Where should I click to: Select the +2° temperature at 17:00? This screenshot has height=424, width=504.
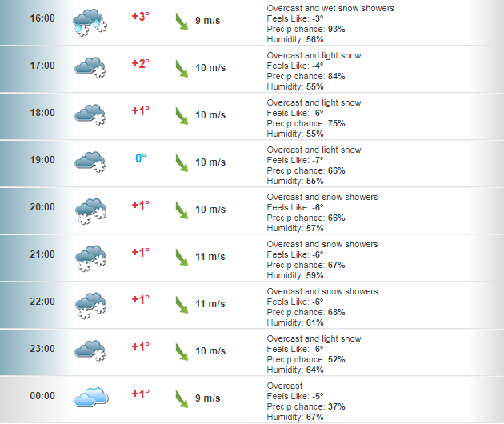click(x=141, y=64)
